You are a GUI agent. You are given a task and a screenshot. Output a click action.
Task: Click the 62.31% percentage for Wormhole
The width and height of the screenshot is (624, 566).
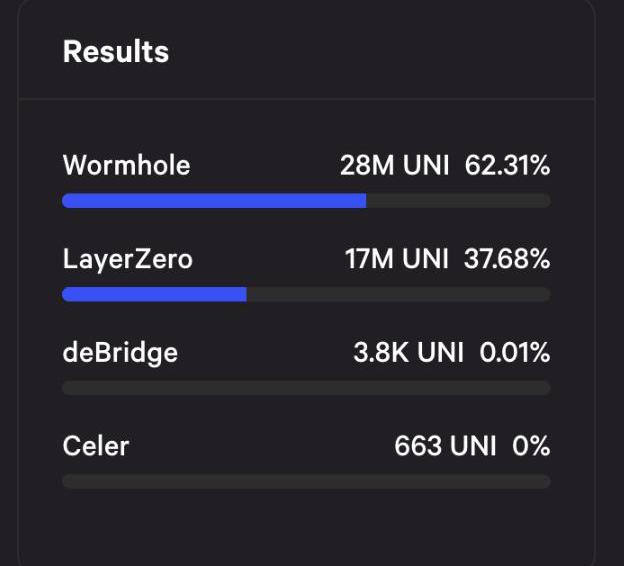507,165
